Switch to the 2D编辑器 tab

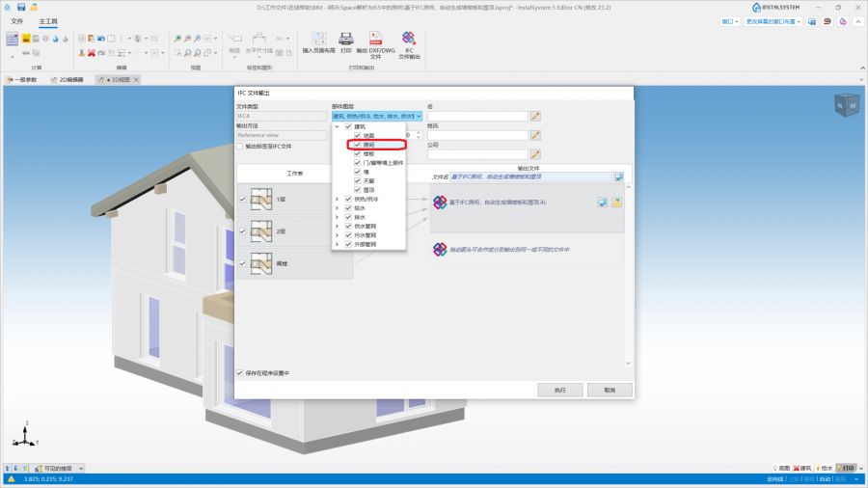[69, 79]
